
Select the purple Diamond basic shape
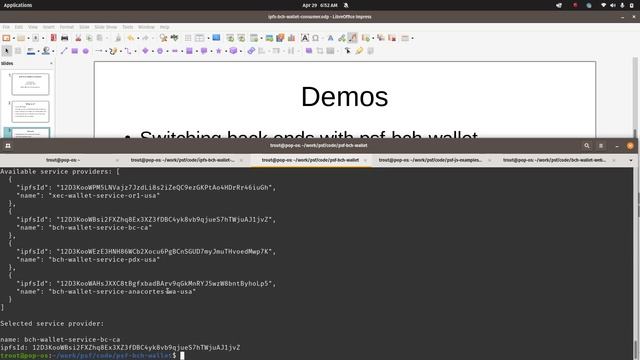(x=145, y=51)
